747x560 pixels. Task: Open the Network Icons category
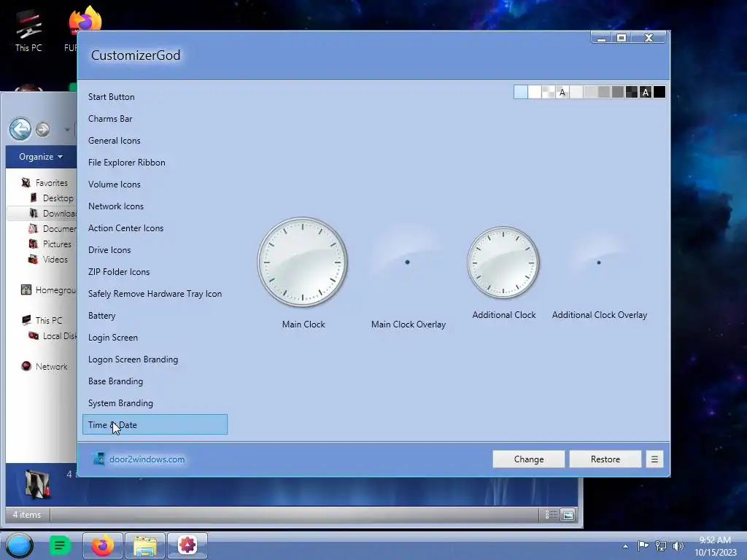coord(155,206)
